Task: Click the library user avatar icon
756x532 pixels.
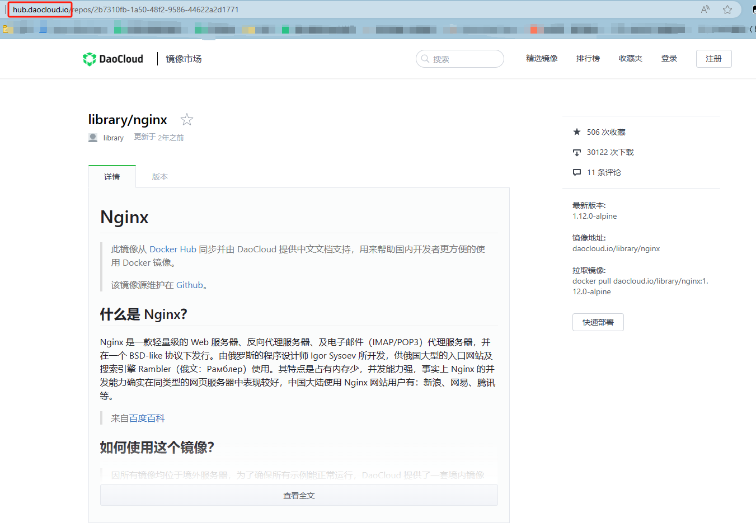Action: [93, 138]
